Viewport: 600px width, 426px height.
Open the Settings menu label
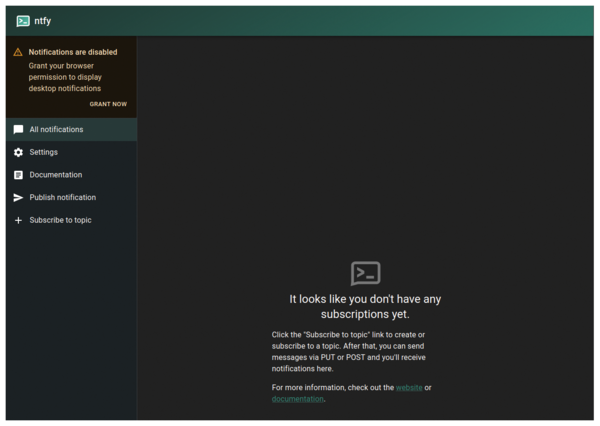43,152
